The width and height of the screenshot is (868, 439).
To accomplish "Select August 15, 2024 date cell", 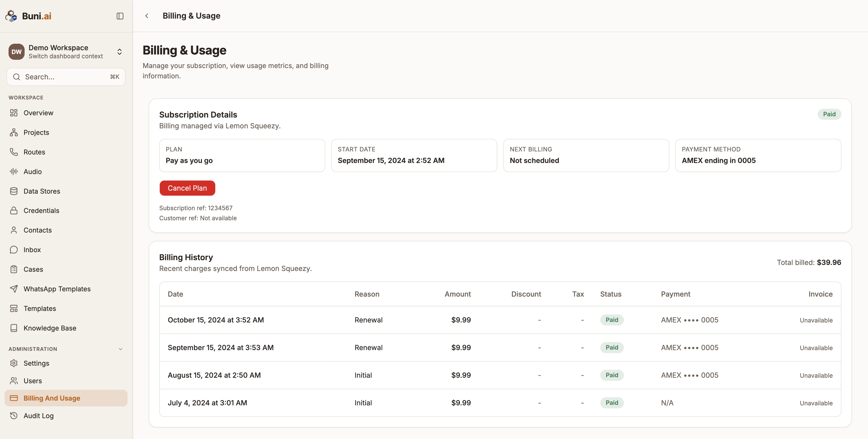I will 214,375.
